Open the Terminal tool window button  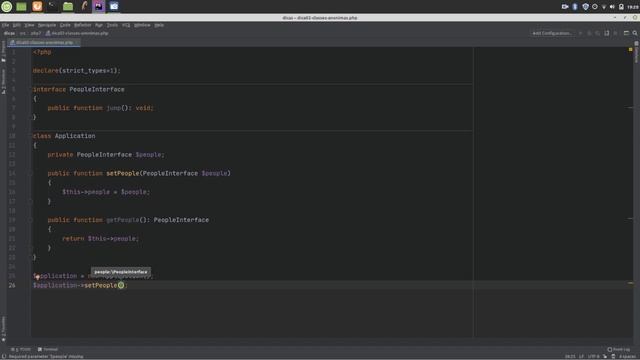click(x=48, y=349)
